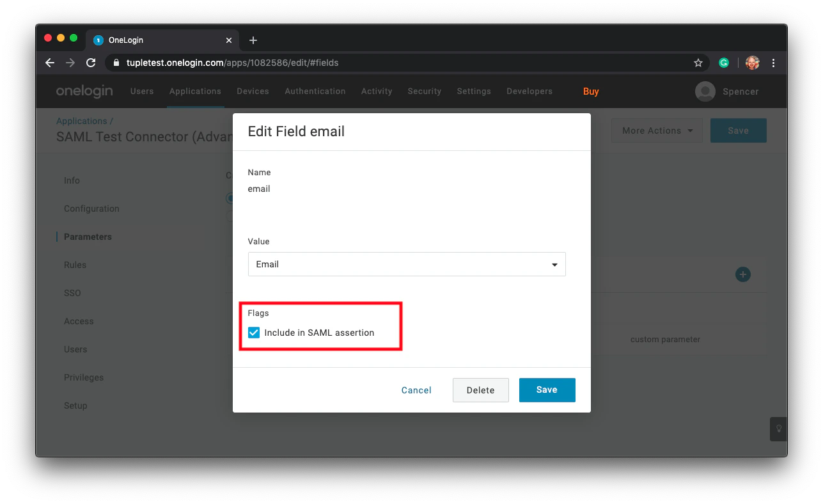
Task: Open a new browser tab
Action: coord(253,40)
